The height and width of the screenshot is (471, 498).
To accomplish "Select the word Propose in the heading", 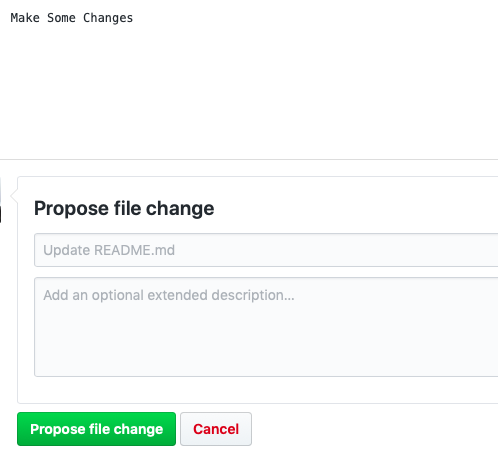I will click(71, 209).
